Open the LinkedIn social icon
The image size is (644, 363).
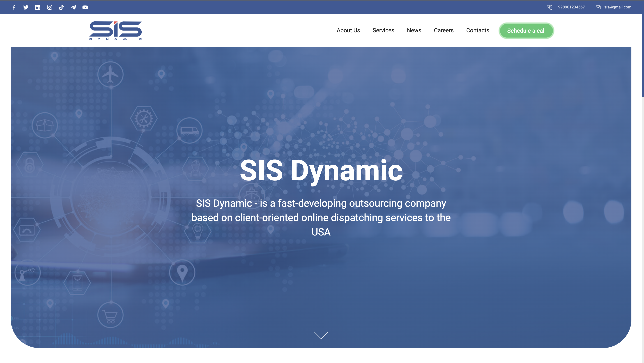click(38, 7)
